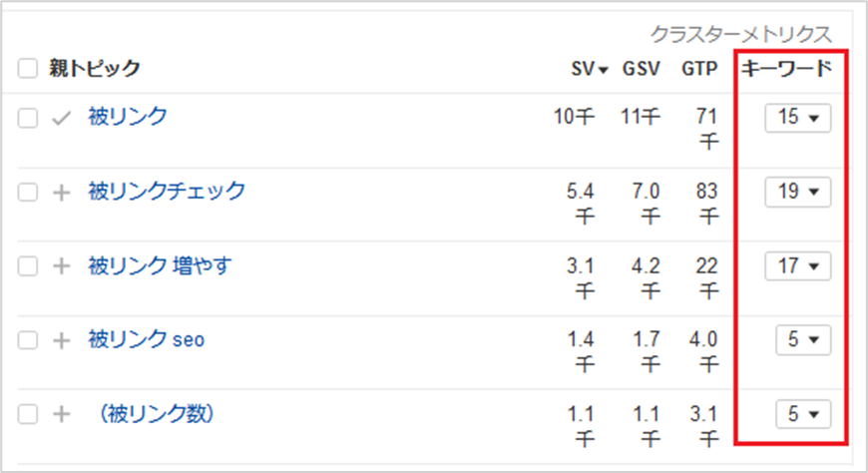This screenshot has height=473, width=868.
Task: Click plus icon beside 被リンクチェック
Action: pyautogui.click(x=62, y=193)
